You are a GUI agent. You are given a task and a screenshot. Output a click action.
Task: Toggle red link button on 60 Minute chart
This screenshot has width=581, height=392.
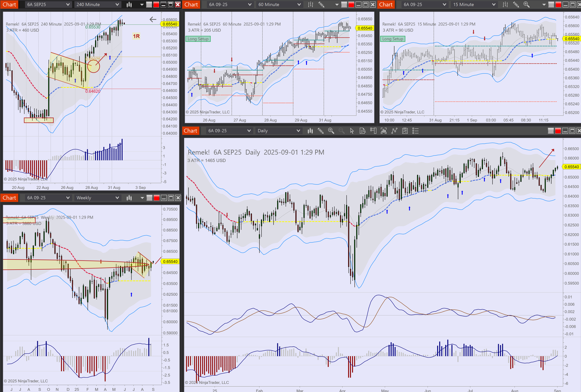(x=351, y=4)
